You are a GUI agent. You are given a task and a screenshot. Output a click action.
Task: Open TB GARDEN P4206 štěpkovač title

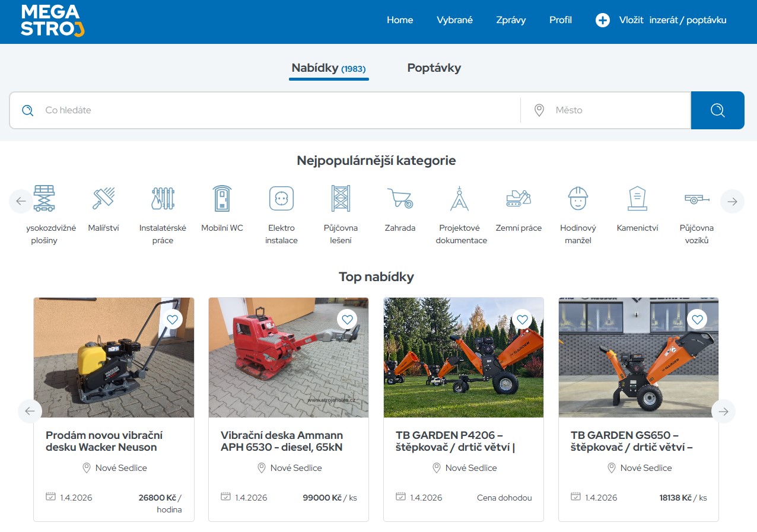pos(456,441)
